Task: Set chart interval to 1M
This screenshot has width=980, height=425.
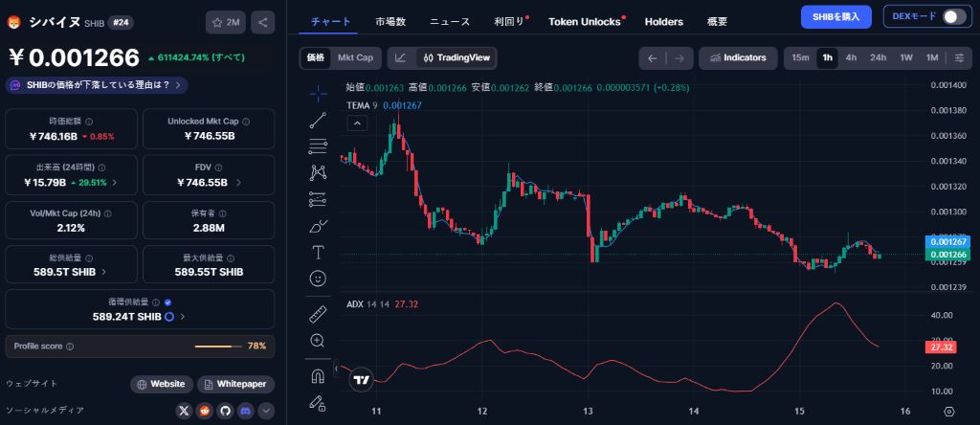Action: pos(932,58)
